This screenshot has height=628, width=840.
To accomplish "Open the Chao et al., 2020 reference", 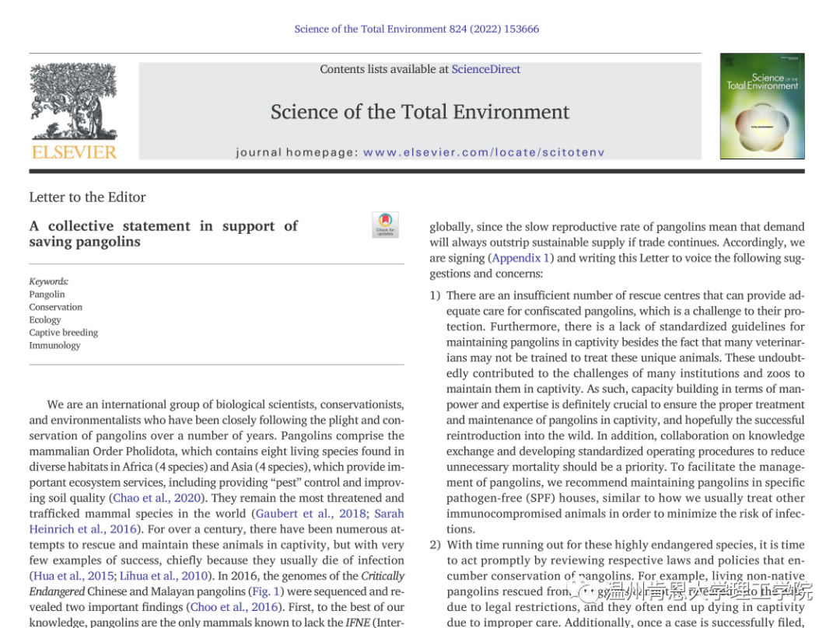I will (157, 498).
